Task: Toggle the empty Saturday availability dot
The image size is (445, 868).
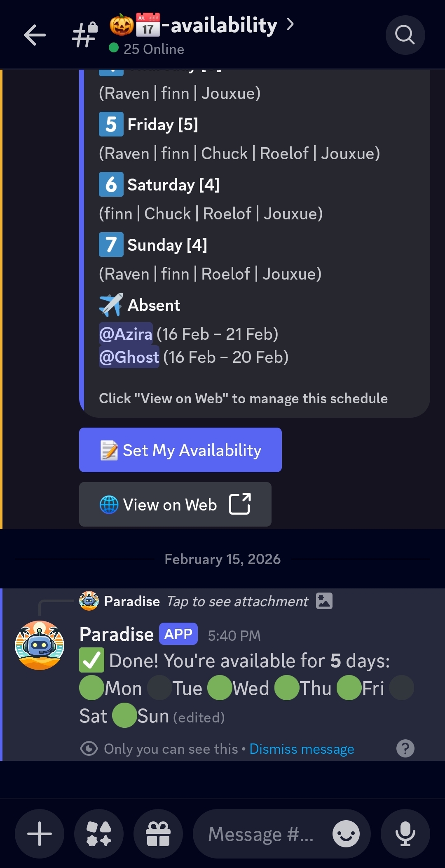Action: point(401,687)
